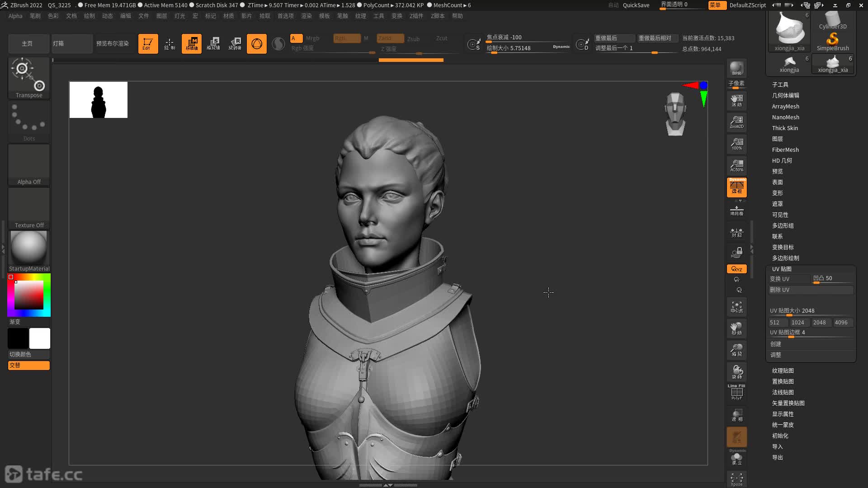Expand the ArrayMesh section
Viewport: 868px width, 488px height.
click(x=785, y=106)
